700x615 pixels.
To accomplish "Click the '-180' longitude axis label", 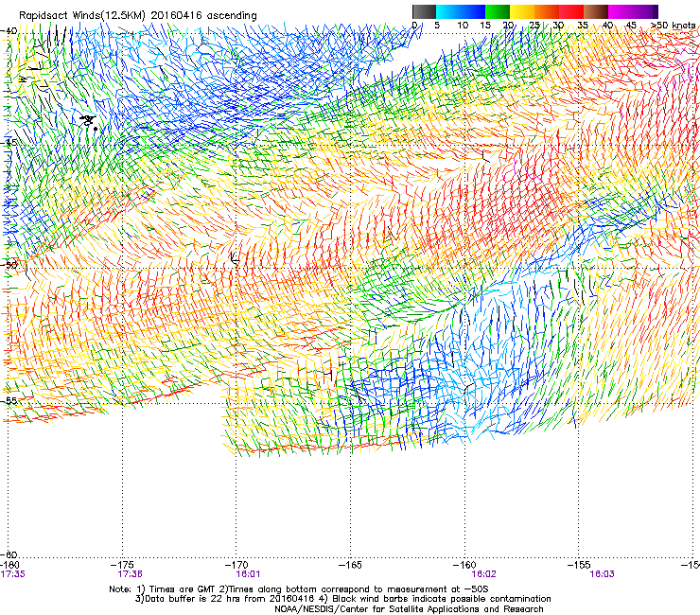I will pos(9,565).
